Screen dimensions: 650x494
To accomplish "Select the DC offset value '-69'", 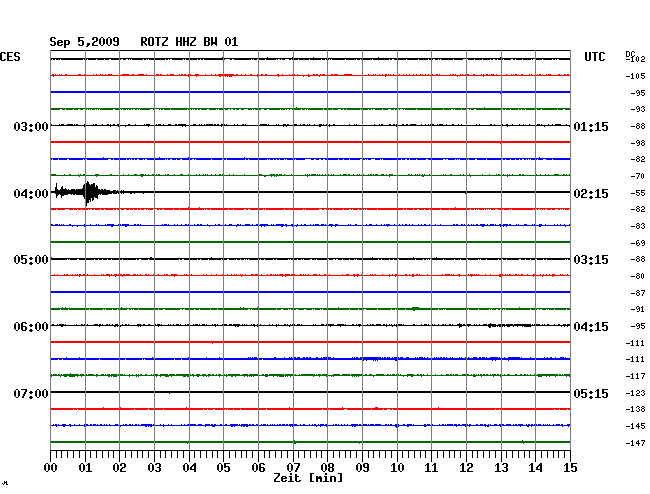I will click(638, 243).
